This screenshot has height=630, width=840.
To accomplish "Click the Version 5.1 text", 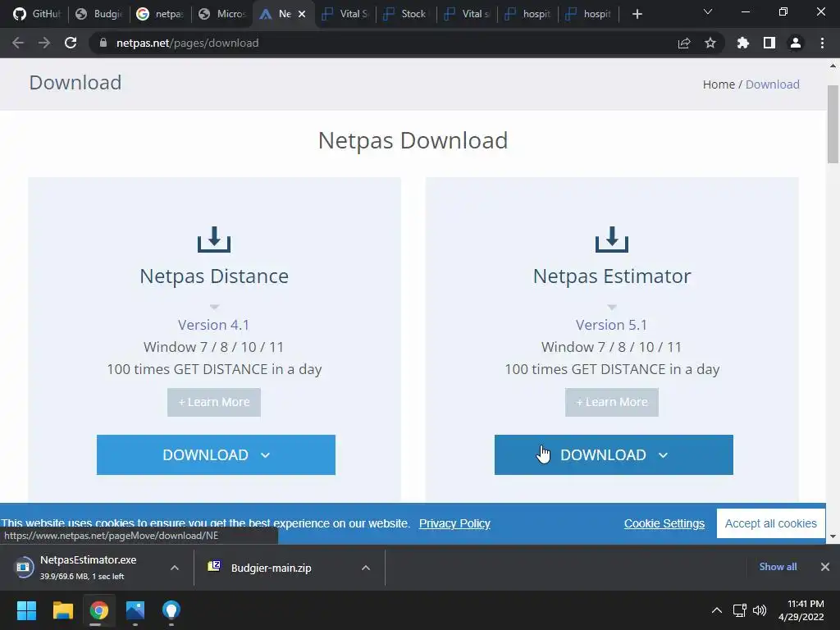I will tap(611, 325).
